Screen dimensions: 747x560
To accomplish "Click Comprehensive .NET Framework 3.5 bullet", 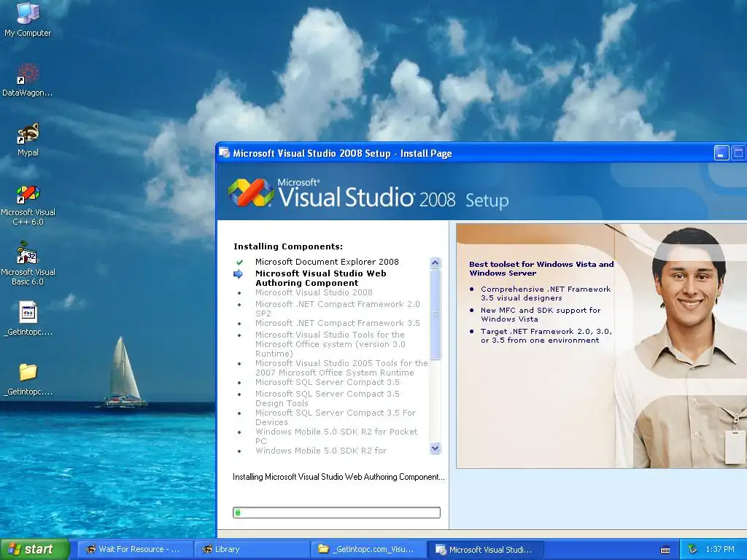I will click(x=546, y=293).
